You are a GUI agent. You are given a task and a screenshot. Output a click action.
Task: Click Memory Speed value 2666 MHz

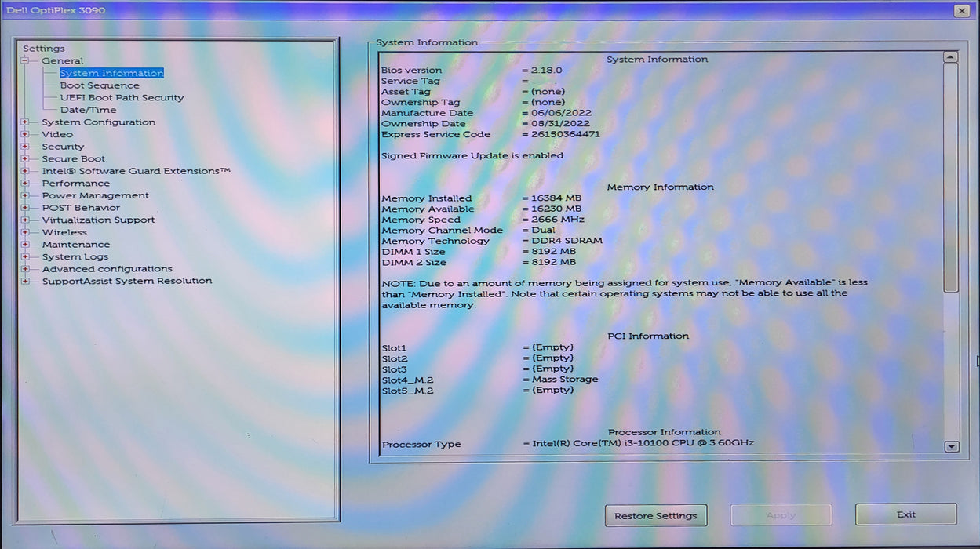point(556,220)
